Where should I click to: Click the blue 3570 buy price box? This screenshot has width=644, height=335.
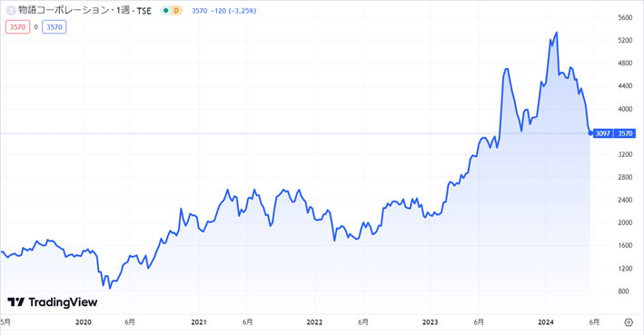click(x=54, y=27)
